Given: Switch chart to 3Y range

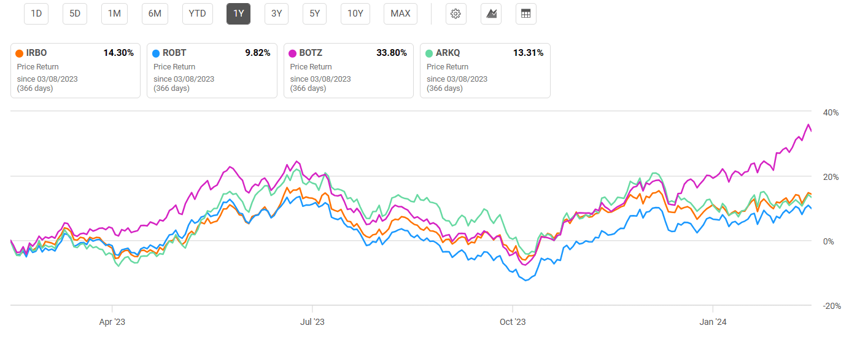Looking at the screenshot, I should click(x=276, y=14).
